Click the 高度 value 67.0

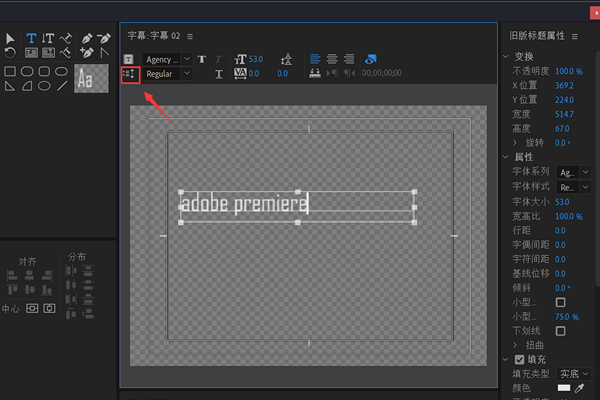[562, 129]
